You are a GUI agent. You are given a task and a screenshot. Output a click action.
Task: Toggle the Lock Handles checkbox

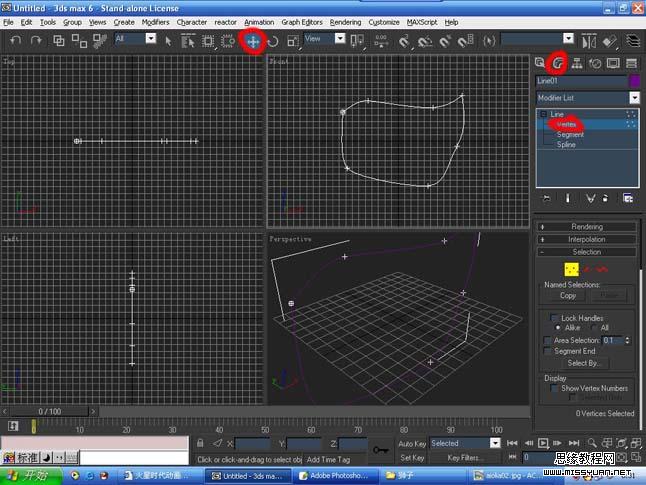tap(554, 318)
